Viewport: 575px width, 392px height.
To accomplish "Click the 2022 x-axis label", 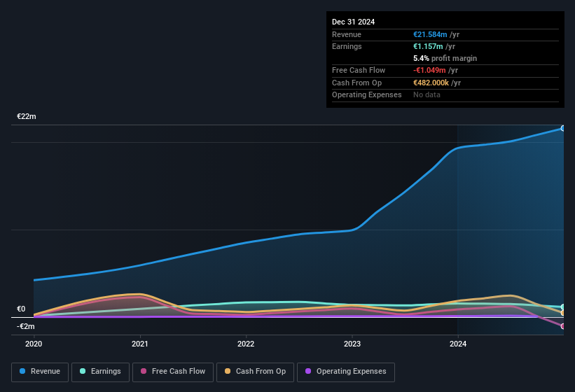I will tap(246, 344).
